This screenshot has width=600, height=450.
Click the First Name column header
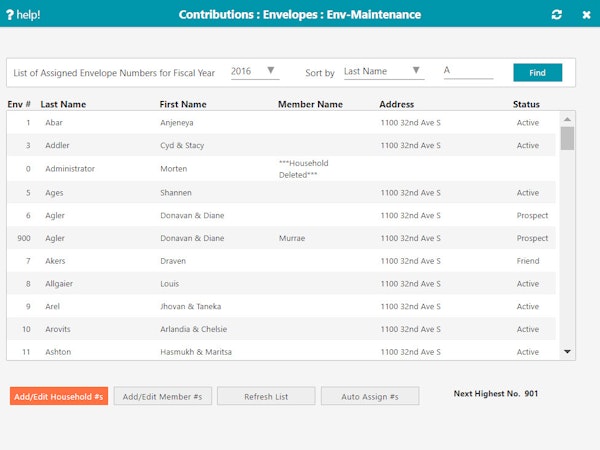point(183,104)
